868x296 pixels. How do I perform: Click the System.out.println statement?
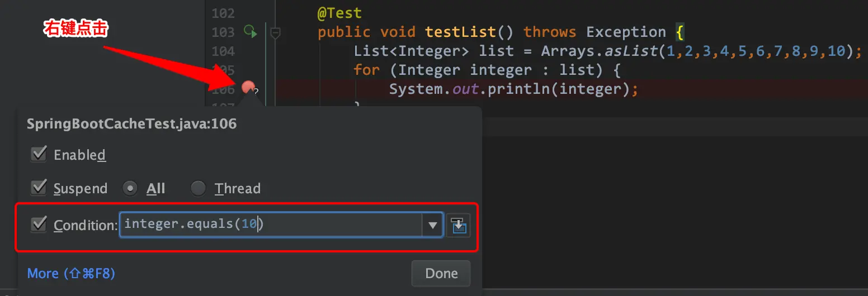513,89
